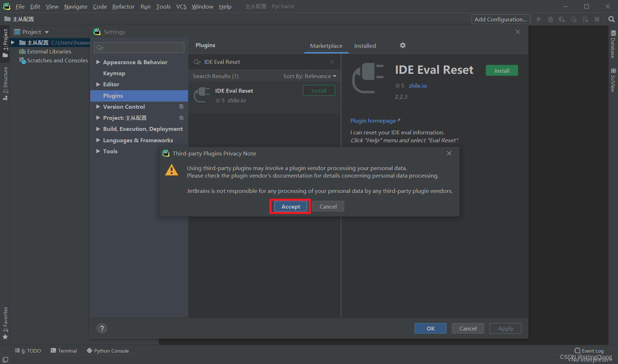Open the Edit menu
Screen dimensions: 618x364
(x=35, y=6)
